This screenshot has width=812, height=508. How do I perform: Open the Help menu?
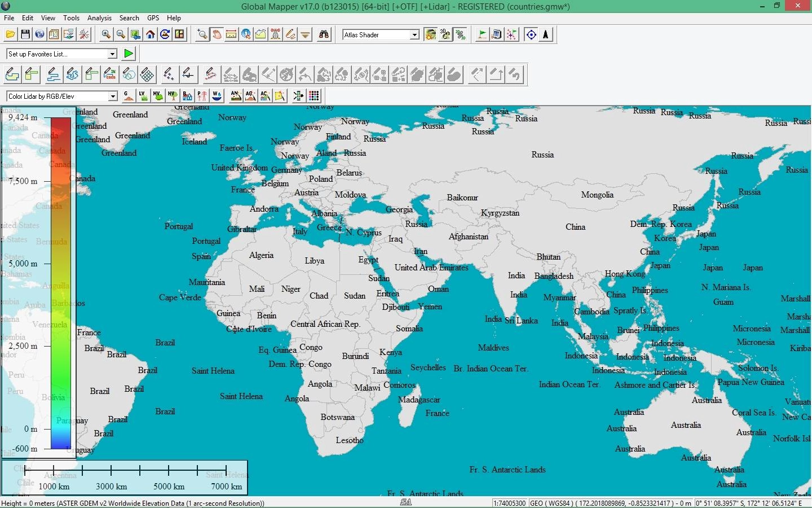click(174, 18)
